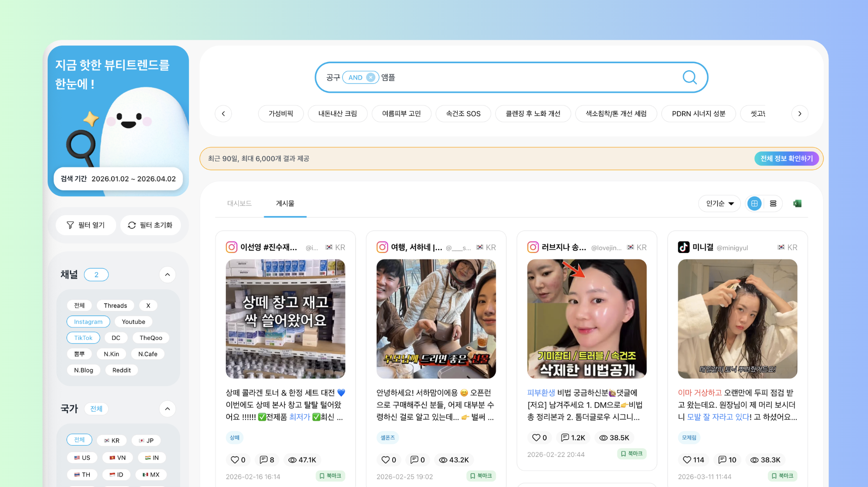
Task: Collapse the 국가 filter section
Action: (167, 409)
